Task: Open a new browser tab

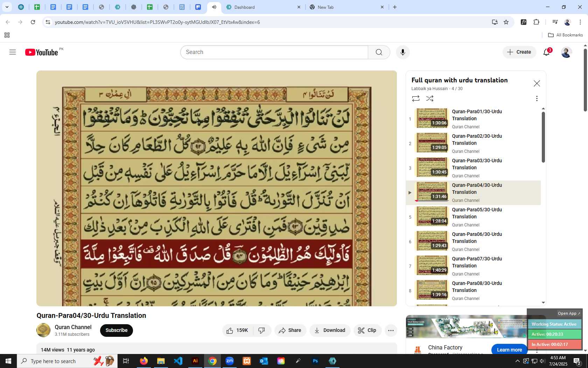Action: click(395, 7)
